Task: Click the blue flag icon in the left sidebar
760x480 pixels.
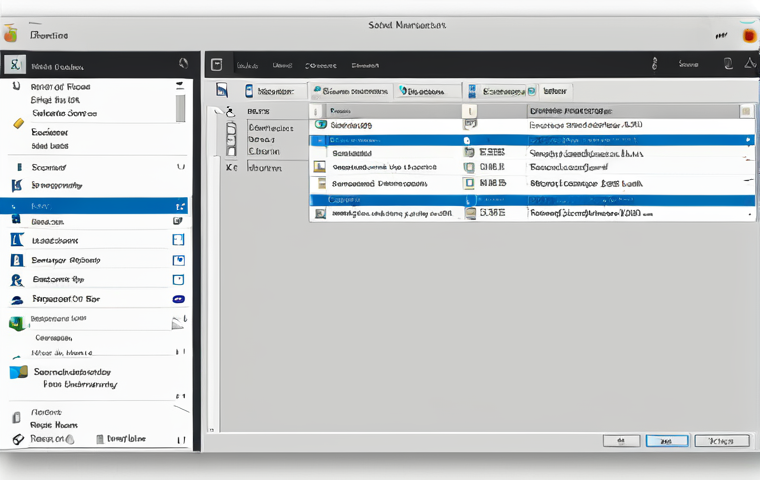Action: (16, 185)
